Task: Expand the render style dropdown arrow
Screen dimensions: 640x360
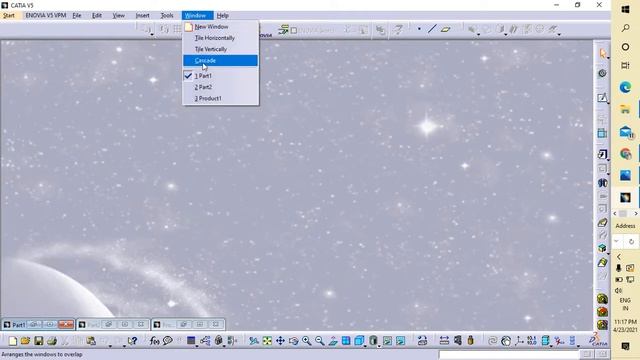Action: tap(379, 346)
